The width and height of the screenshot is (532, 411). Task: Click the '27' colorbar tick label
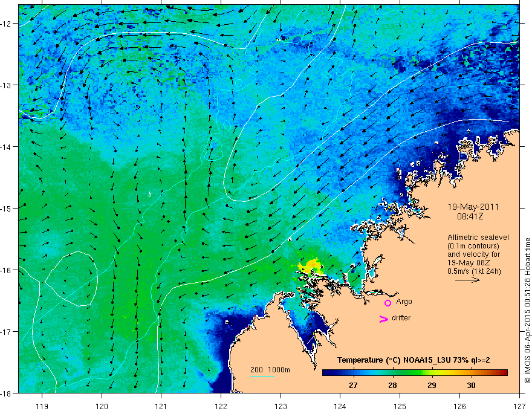pos(353,385)
